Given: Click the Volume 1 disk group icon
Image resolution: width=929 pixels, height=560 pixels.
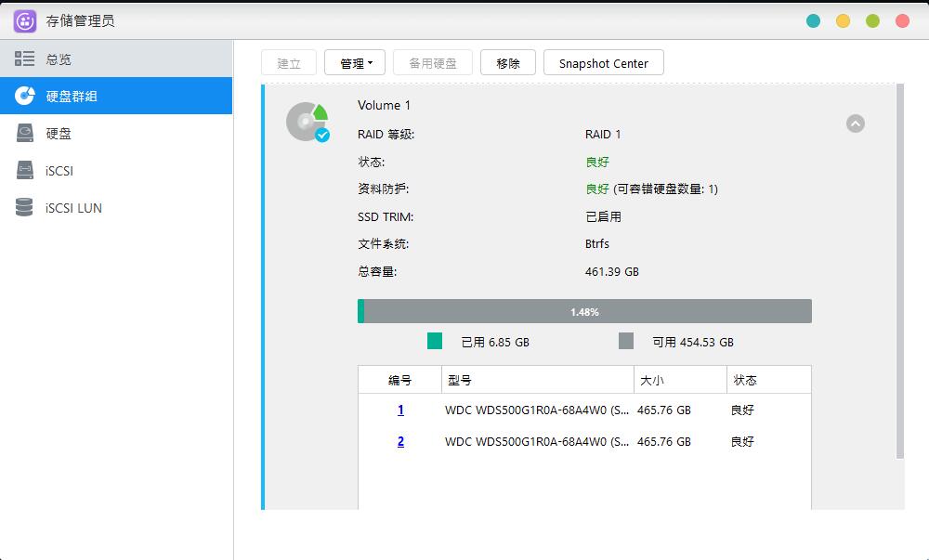Looking at the screenshot, I should tap(307, 122).
